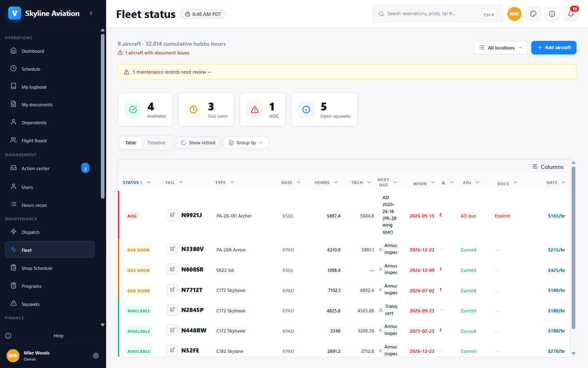Viewport: 588px width, 368px height.
Task: Open Dashboard in the sidebar
Action: coord(50,51)
